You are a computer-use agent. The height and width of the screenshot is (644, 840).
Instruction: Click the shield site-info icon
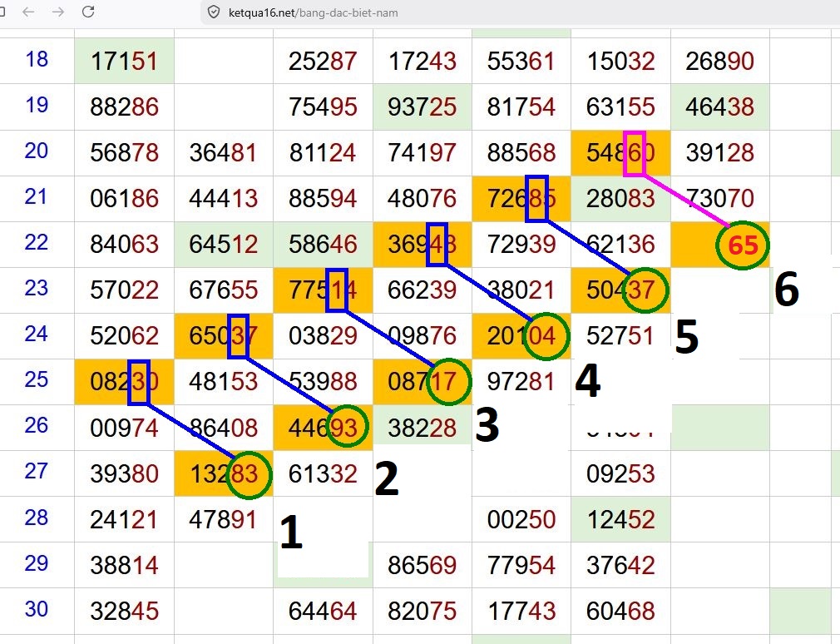pyautogui.click(x=214, y=12)
